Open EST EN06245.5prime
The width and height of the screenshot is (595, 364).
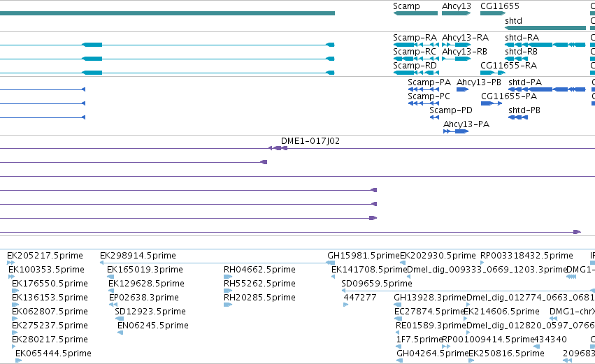pos(153,326)
